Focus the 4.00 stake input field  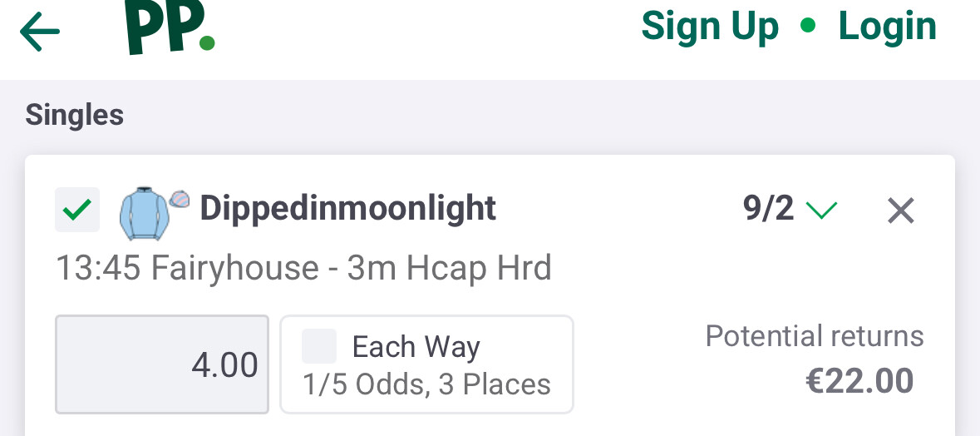click(x=162, y=364)
